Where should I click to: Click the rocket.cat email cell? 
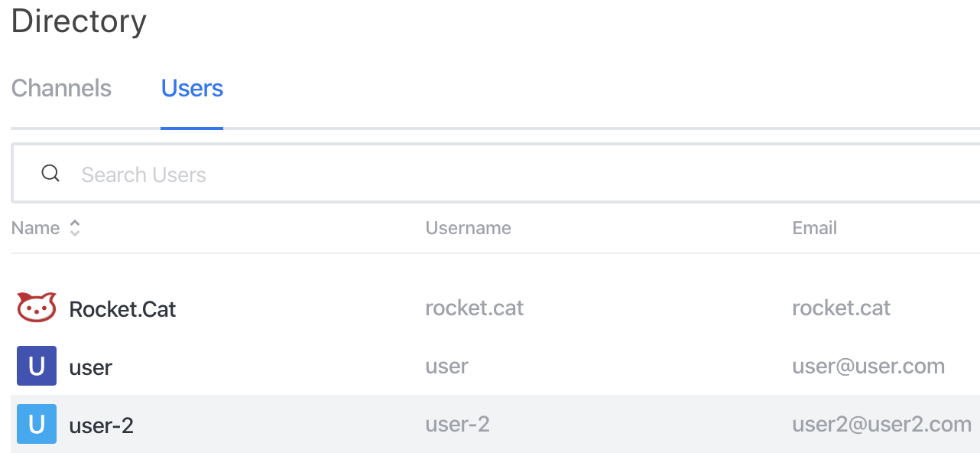(x=841, y=308)
